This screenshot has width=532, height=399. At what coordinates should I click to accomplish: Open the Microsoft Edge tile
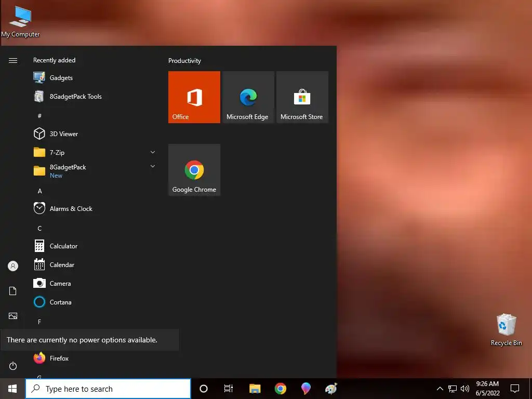[248, 97]
